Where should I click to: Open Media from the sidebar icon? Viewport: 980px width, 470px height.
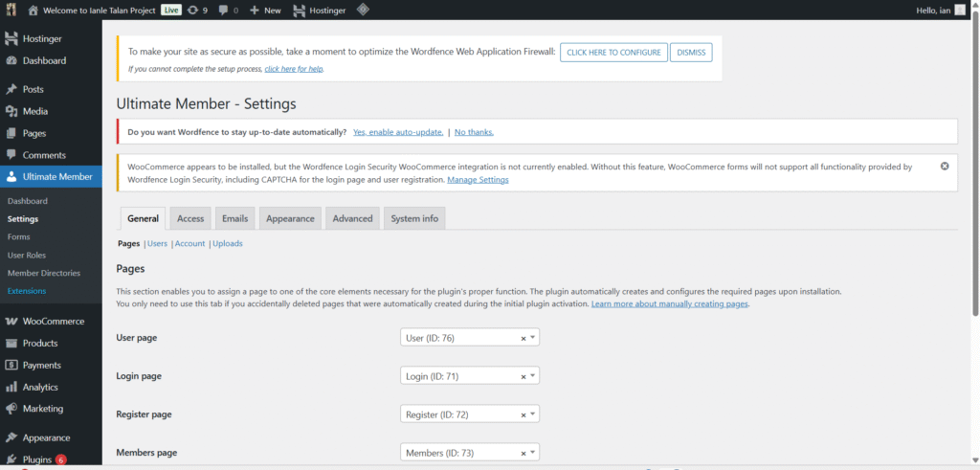coord(11,111)
